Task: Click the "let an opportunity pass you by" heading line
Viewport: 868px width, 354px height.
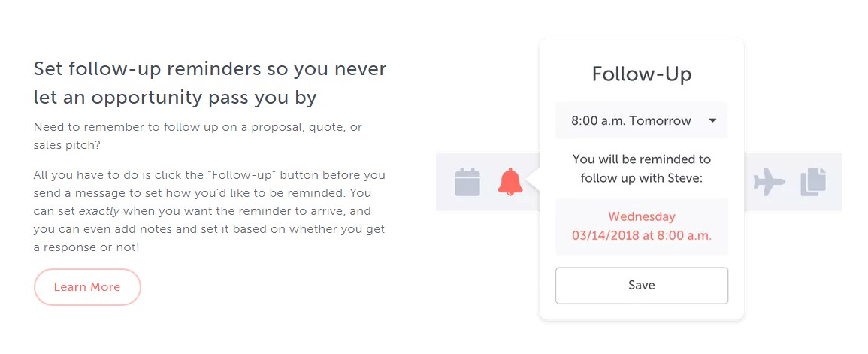Action: coord(175,98)
